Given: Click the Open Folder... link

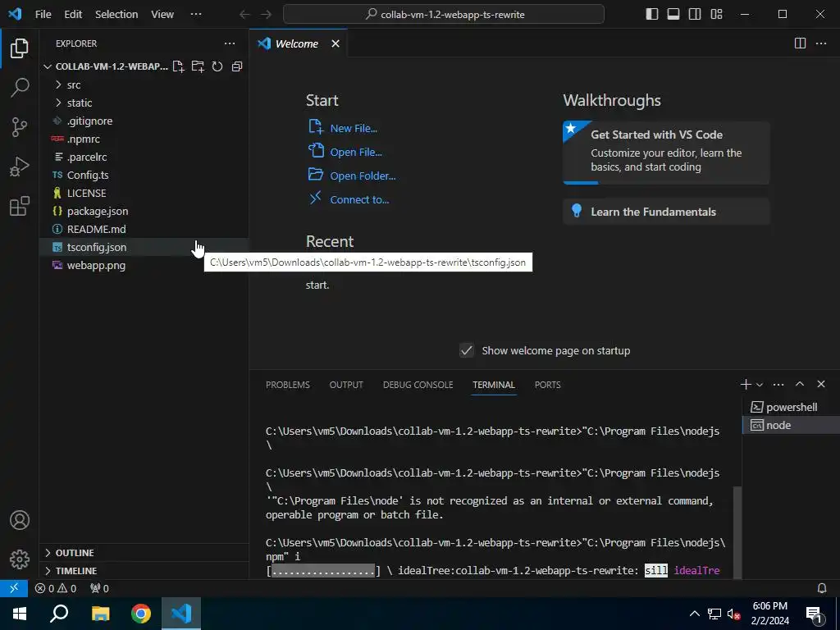Looking at the screenshot, I should (x=363, y=176).
